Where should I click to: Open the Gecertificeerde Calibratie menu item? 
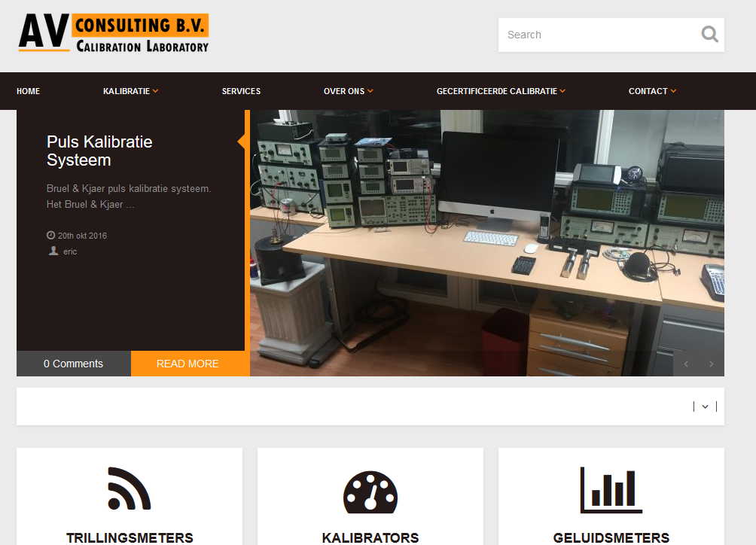tap(497, 91)
